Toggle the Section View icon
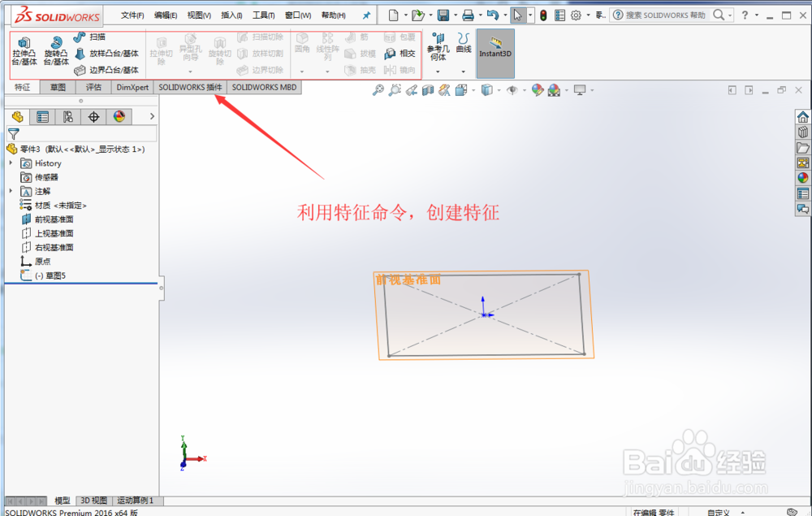This screenshot has height=516, width=812. point(428,90)
